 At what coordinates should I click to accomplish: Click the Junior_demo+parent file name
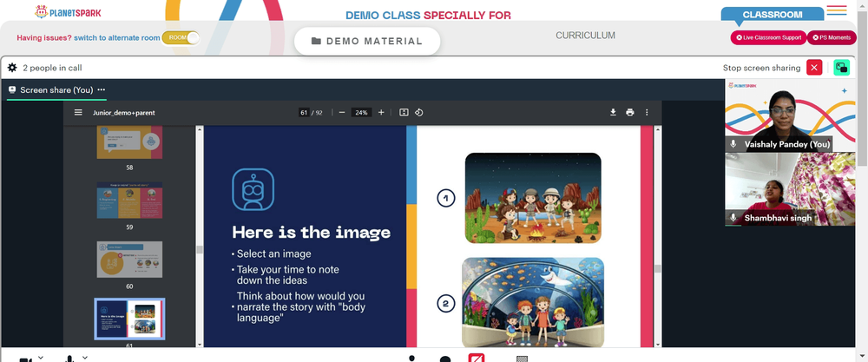coord(124,112)
